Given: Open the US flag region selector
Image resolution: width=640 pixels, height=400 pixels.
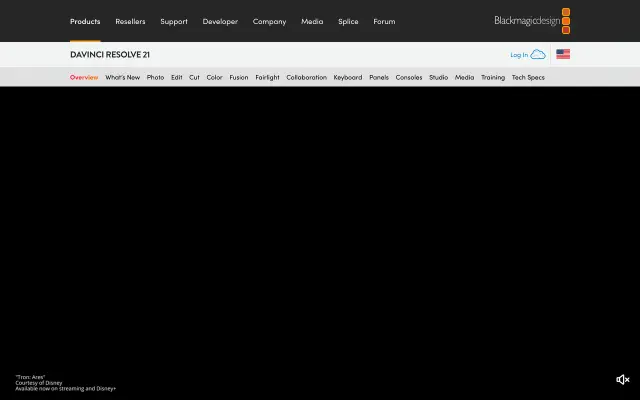Looking at the screenshot, I should click(x=563, y=54).
